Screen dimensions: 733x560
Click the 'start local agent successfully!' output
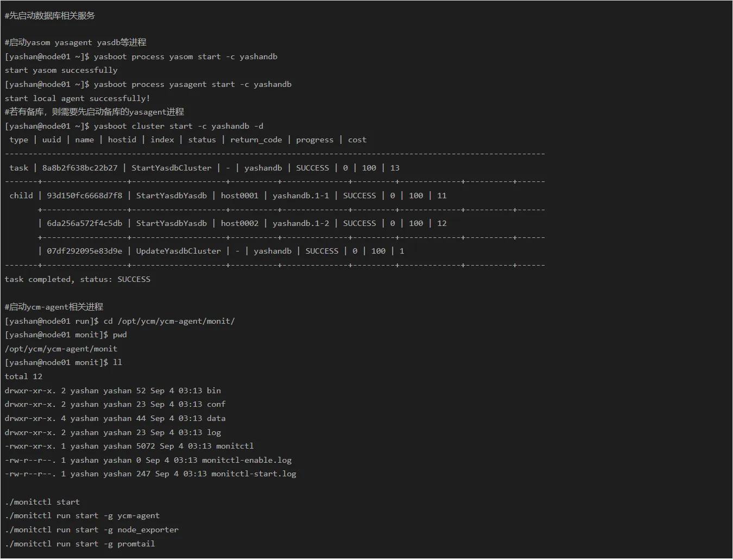point(77,98)
